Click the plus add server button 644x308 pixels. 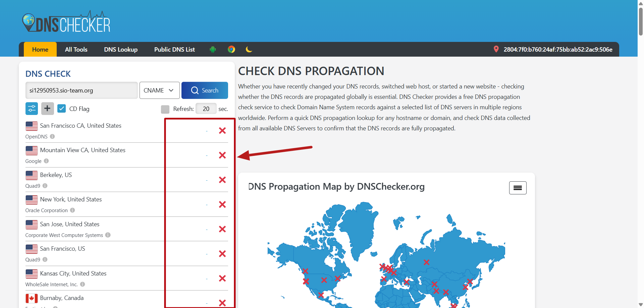[47, 109]
